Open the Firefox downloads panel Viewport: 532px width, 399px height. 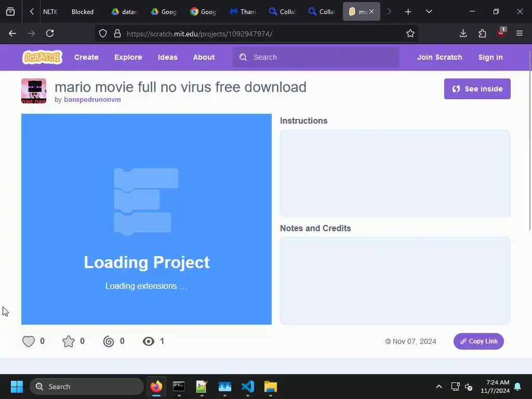[x=463, y=33]
